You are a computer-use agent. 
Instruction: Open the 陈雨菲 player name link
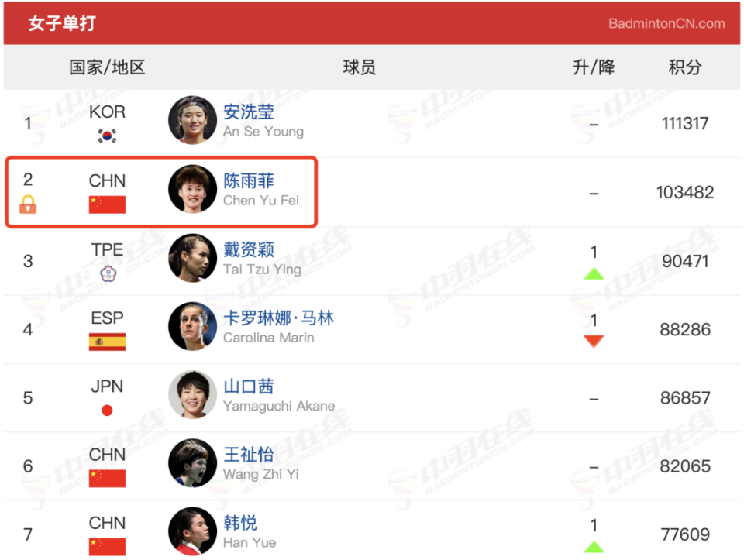(249, 180)
